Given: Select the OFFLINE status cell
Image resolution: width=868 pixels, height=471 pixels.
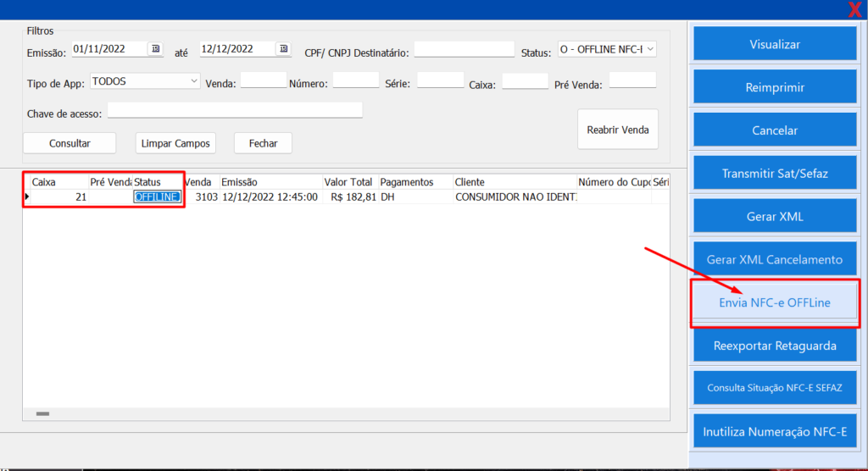Looking at the screenshot, I should (x=157, y=197).
